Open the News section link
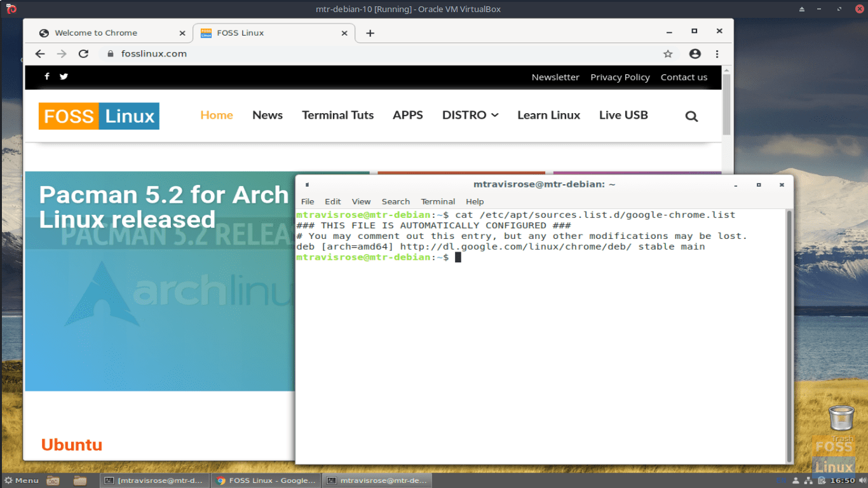This screenshot has height=488, width=868. 268,116
